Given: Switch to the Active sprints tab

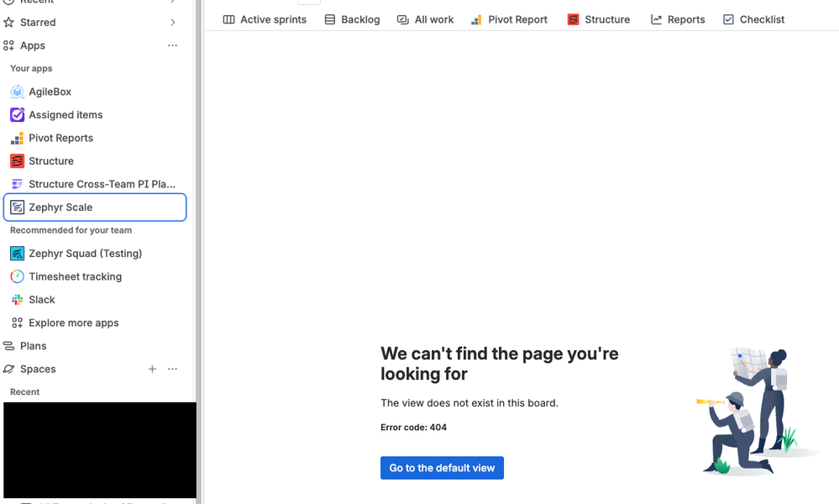Looking at the screenshot, I should [x=264, y=18].
